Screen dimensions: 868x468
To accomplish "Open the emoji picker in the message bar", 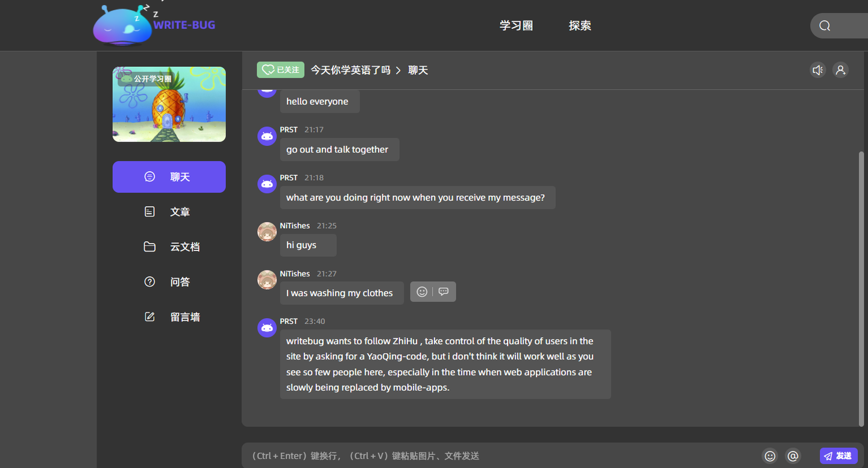I will tap(770, 456).
